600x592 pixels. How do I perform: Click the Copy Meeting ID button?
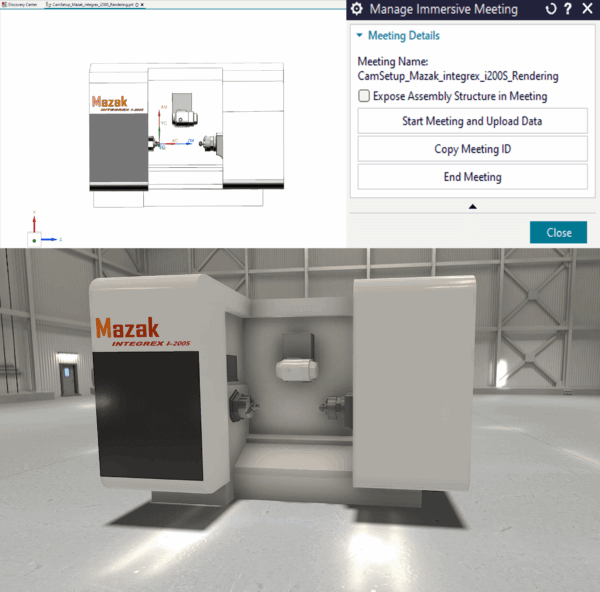tap(472, 149)
